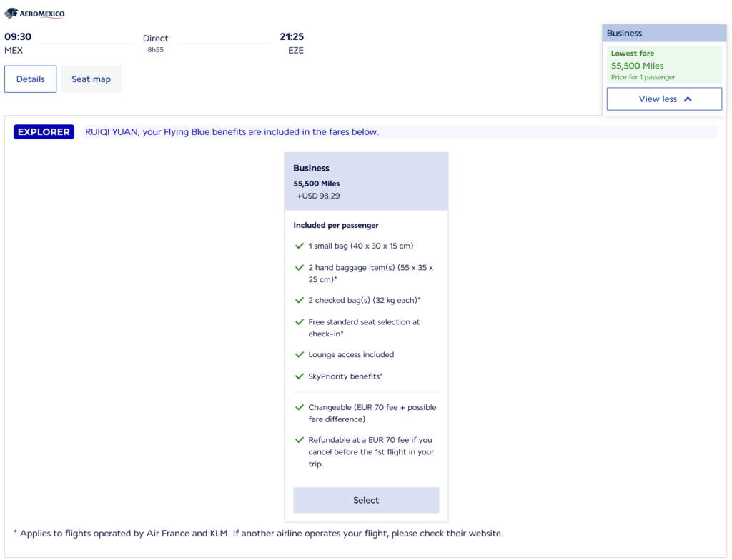Click the 2 hand baggage items text
Viewport: 732px width, 560px height.
[x=371, y=274]
